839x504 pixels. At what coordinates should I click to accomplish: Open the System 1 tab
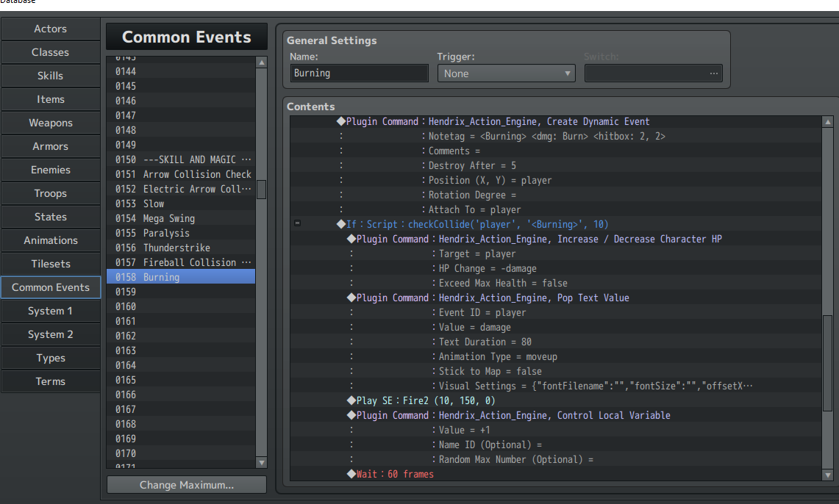50,311
